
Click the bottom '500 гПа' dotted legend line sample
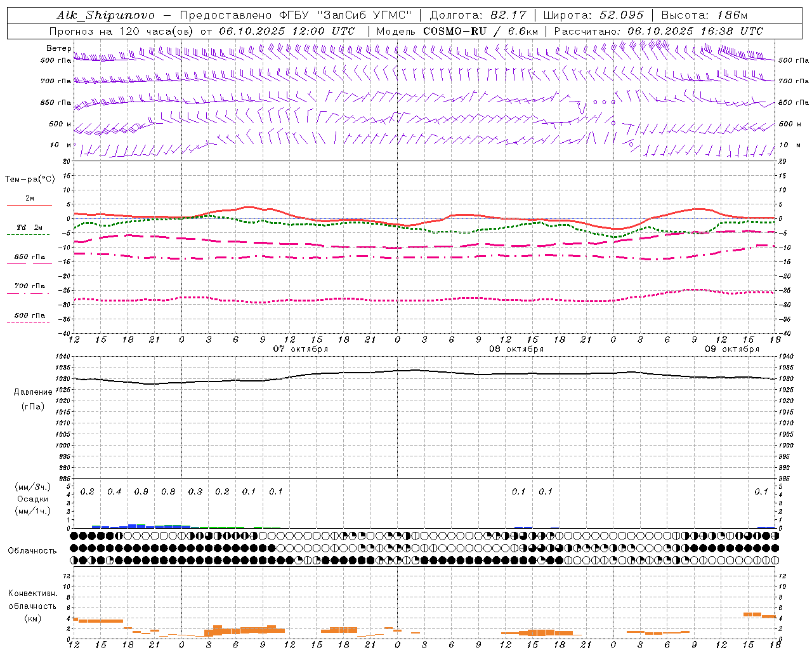pos(28,322)
